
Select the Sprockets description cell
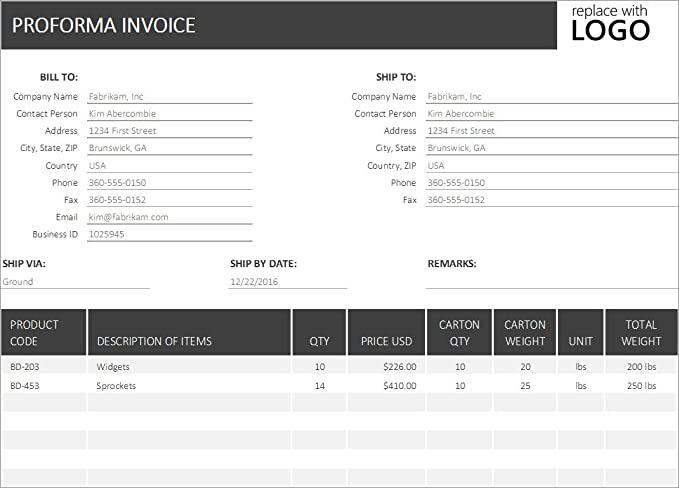[189, 385]
